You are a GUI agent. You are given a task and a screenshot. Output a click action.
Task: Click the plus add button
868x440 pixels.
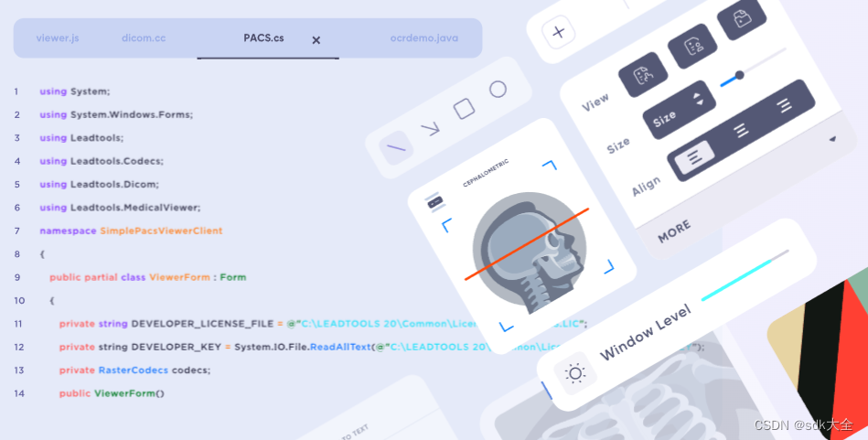559,31
